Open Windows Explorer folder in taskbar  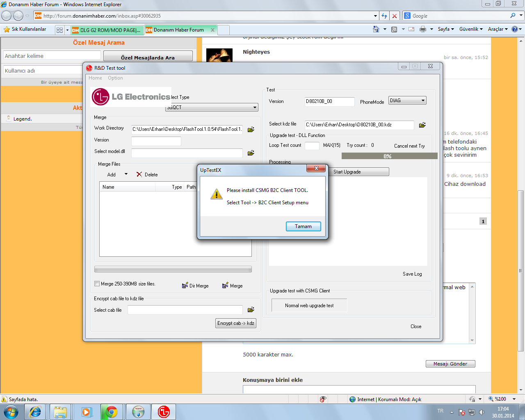60,412
